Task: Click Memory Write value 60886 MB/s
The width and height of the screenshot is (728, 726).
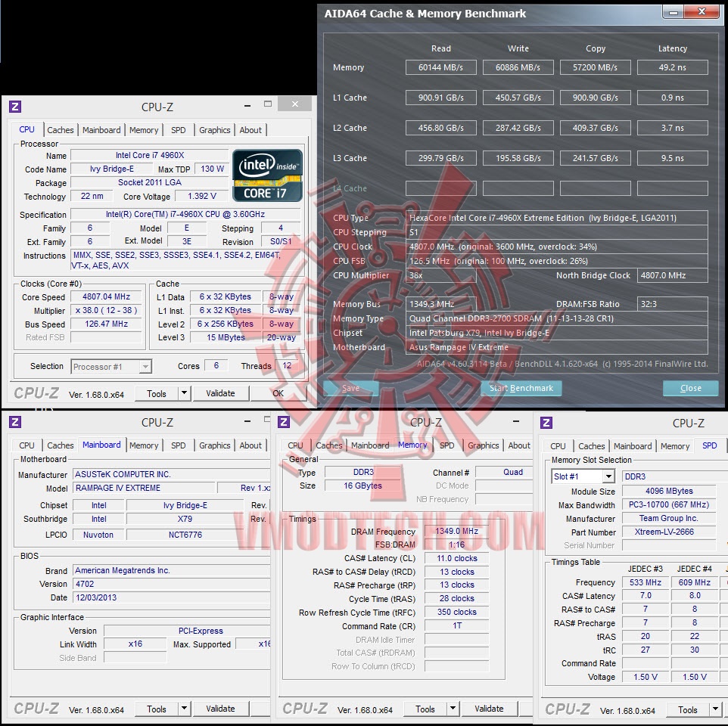Action: click(x=518, y=67)
